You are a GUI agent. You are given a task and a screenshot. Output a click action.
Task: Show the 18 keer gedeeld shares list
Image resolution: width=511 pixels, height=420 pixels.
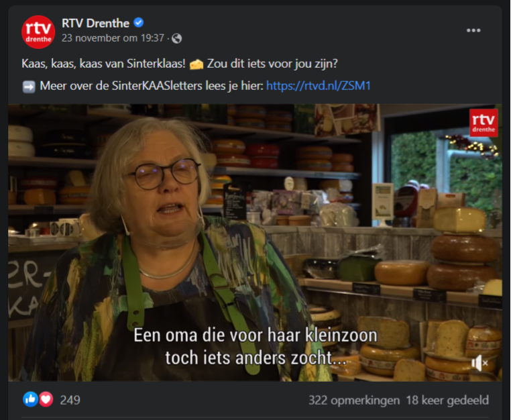point(447,400)
